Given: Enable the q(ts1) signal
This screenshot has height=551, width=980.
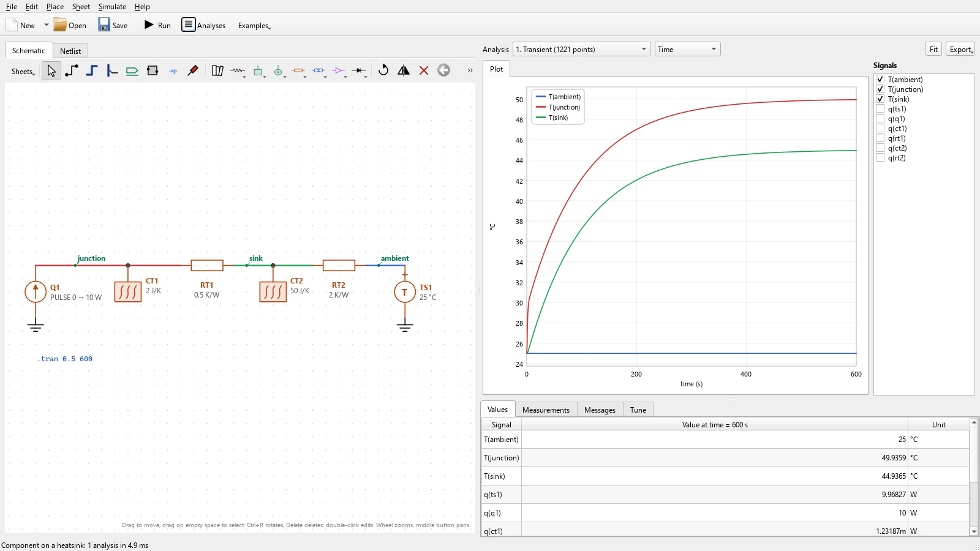Looking at the screenshot, I should (x=880, y=108).
